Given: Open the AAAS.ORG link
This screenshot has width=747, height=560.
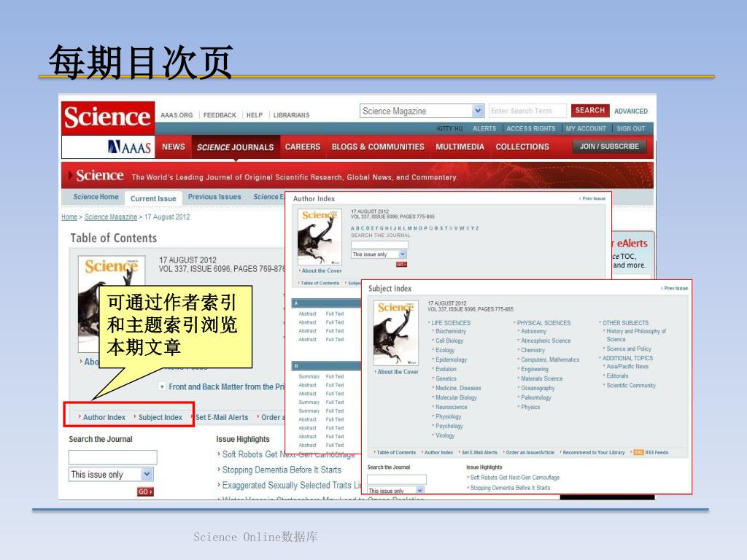Looking at the screenshot, I should [177, 115].
